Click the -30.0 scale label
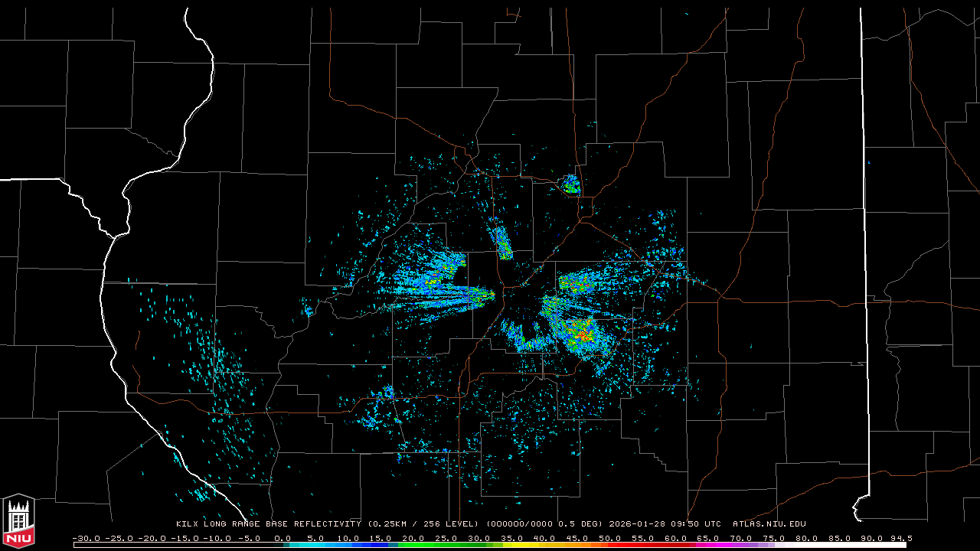The image size is (980, 551). click(87, 538)
